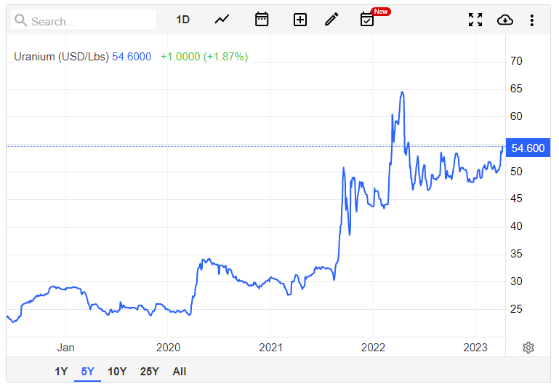Image resolution: width=559 pixels, height=392 pixels.
Task: Click the cloud download icon
Action: [504, 20]
